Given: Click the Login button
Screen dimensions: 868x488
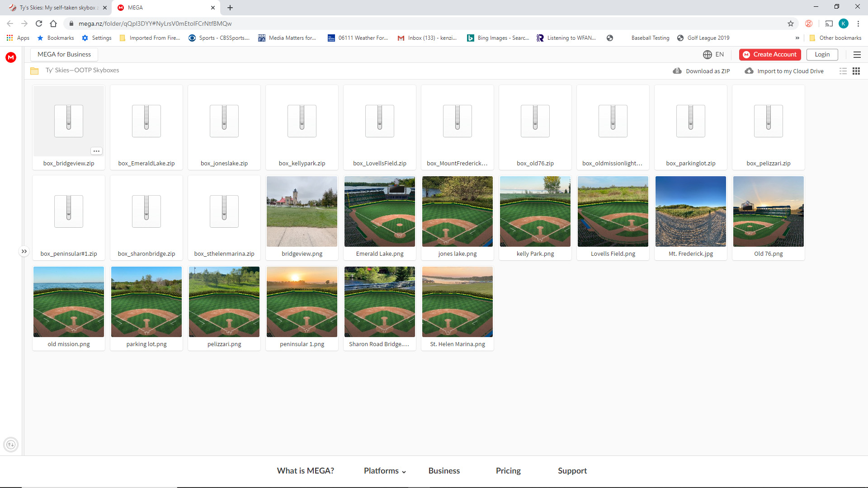Looking at the screenshot, I should click(x=822, y=55).
